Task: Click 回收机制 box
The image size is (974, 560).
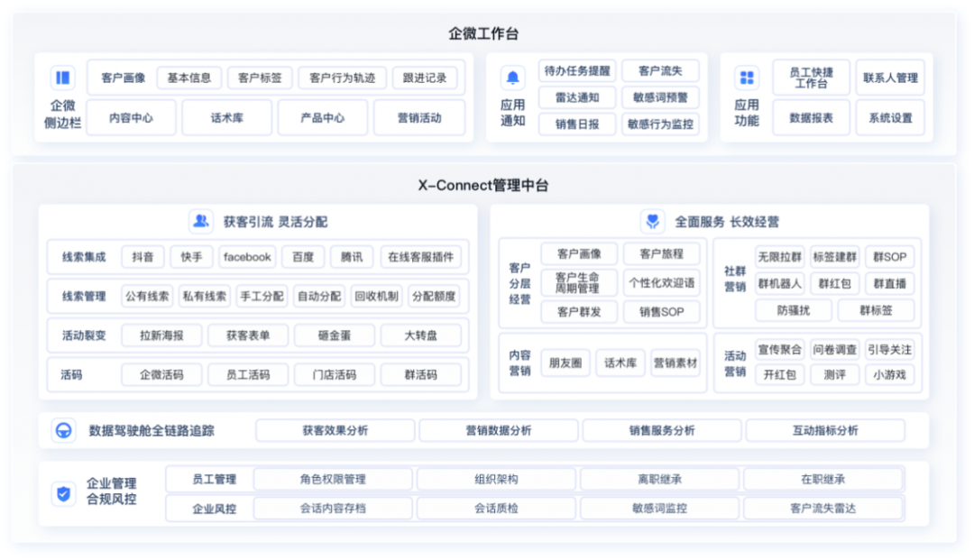Action: [376, 296]
